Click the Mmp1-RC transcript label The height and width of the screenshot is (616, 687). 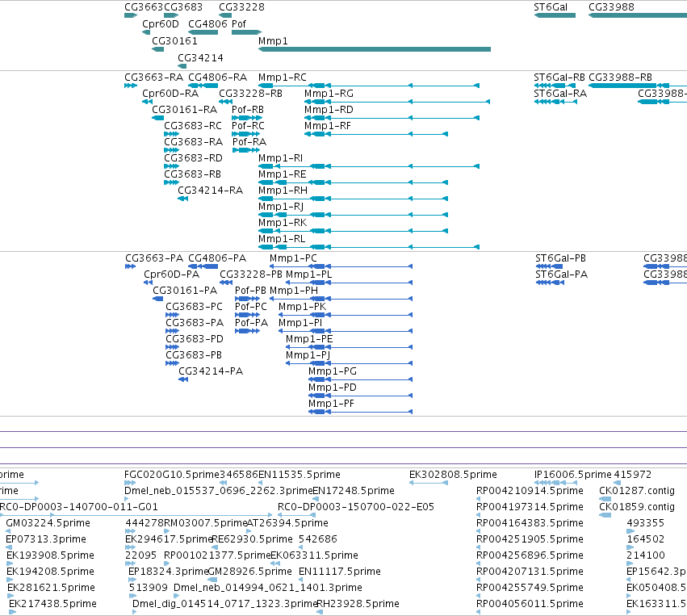point(283,78)
